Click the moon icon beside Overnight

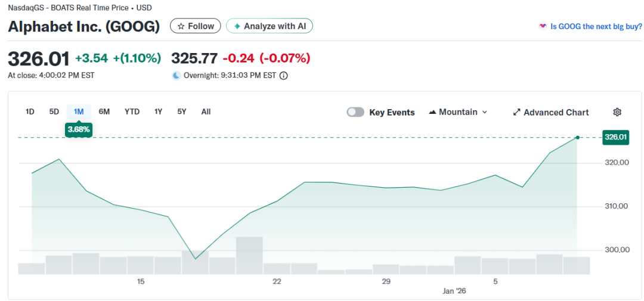pyautogui.click(x=176, y=76)
